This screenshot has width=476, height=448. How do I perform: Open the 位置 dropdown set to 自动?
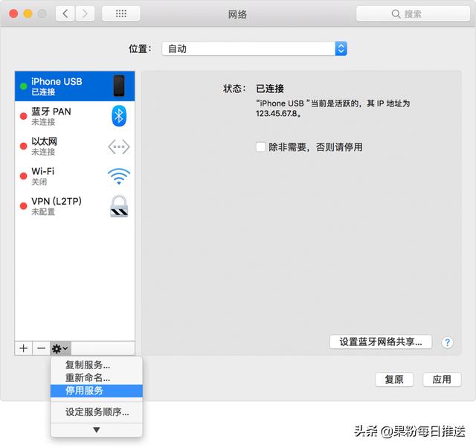click(x=254, y=48)
